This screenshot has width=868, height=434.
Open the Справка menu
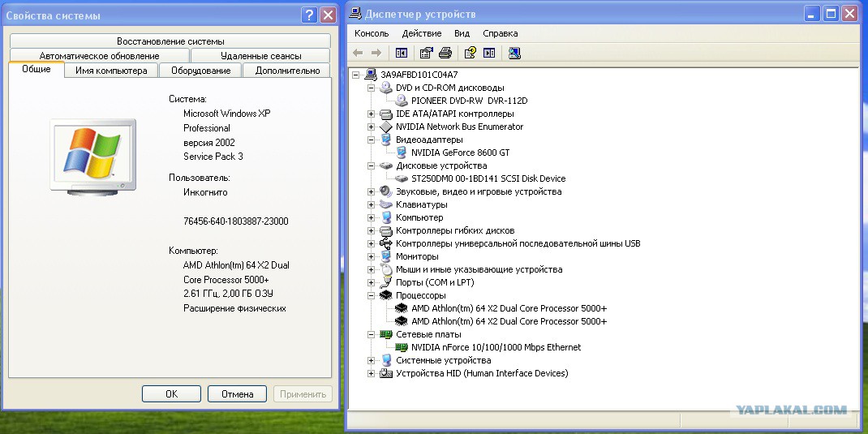click(x=501, y=33)
